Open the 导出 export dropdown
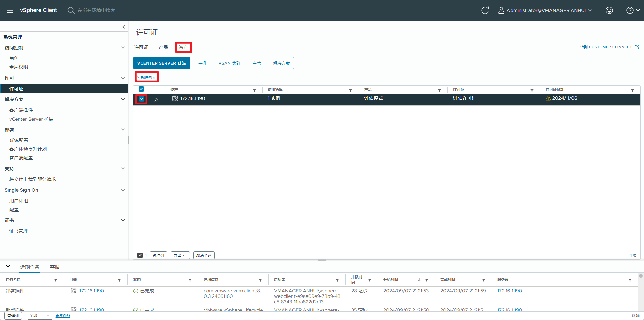The width and height of the screenshot is (644, 320). pyautogui.click(x=180, y=255)
